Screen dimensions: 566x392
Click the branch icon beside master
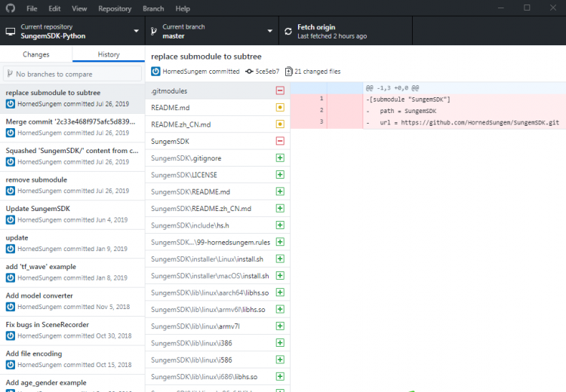click(x=154, y=32)
